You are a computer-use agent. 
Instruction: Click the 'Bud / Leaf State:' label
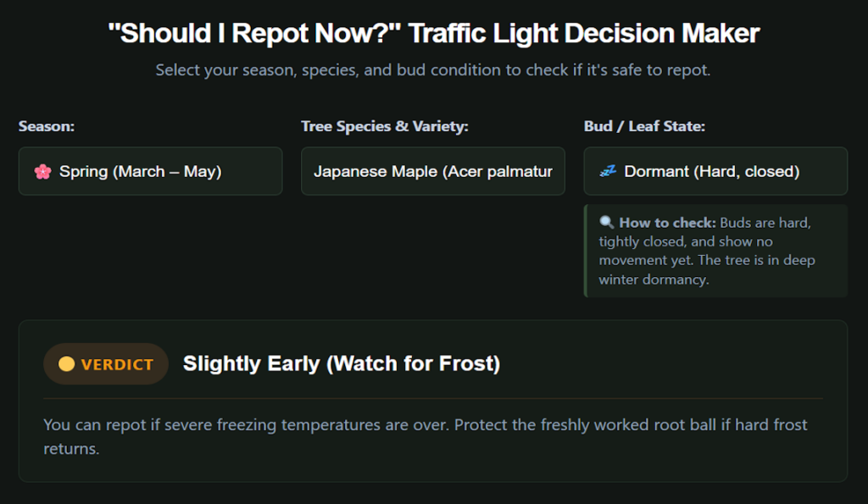click(x=644, y=126)
